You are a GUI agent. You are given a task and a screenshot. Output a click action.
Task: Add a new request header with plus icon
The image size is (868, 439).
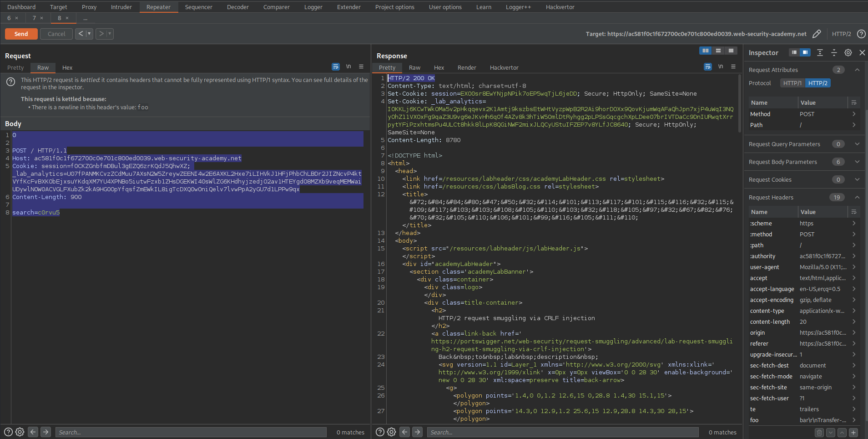click(853, 432)
